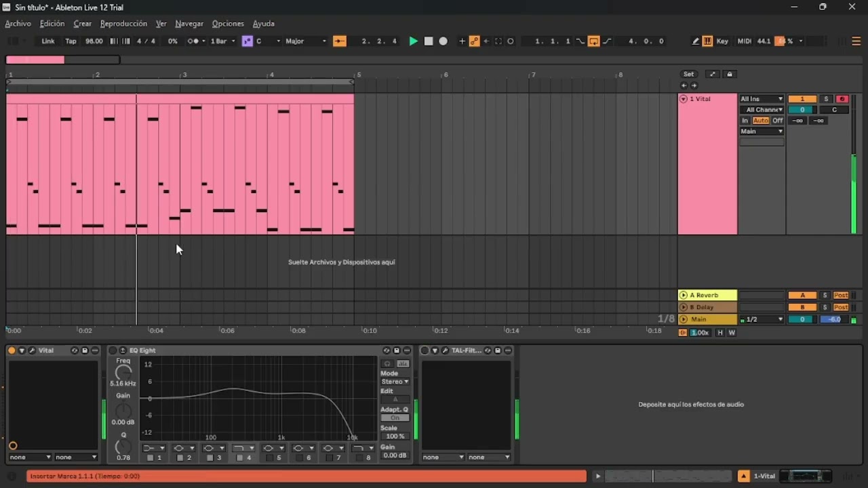Open the Archivo menu

(x=18, y=24)
